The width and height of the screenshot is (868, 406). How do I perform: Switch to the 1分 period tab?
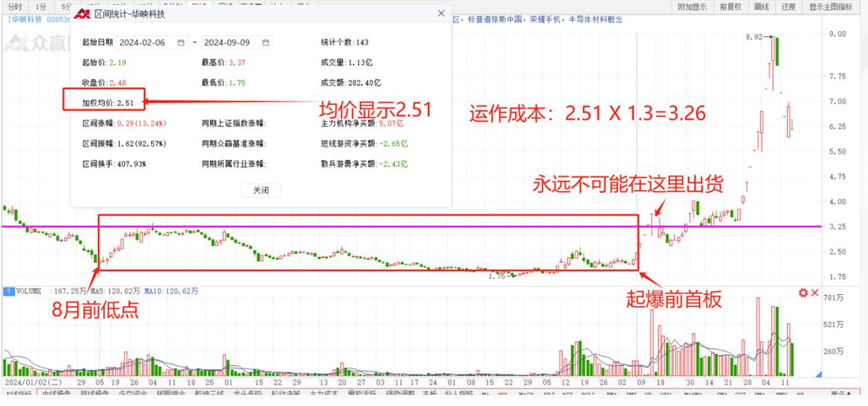[41, 7]
